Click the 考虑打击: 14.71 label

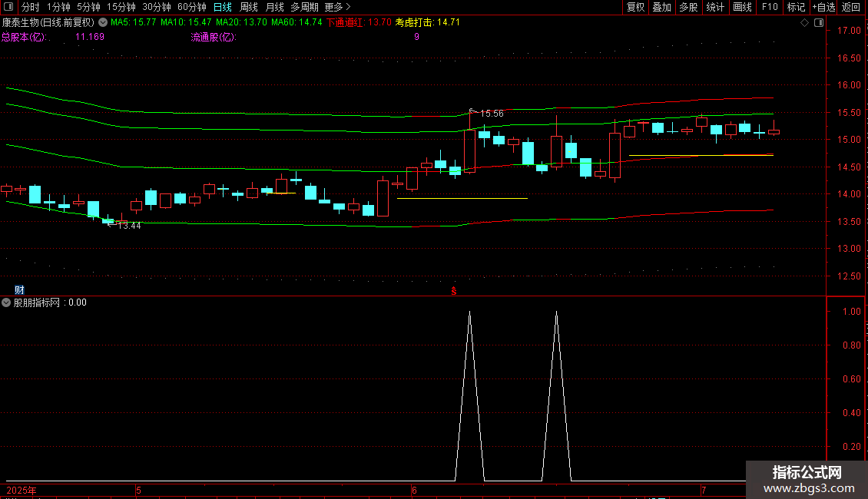pyautogui.click(x=427, y=22)
